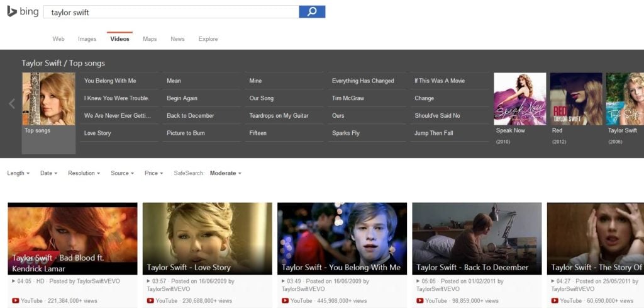Click the song We Are Never Ever Getti...
The height and width of the screenshot is (308, 644).
pyautogui.click(x=118, y=115)
